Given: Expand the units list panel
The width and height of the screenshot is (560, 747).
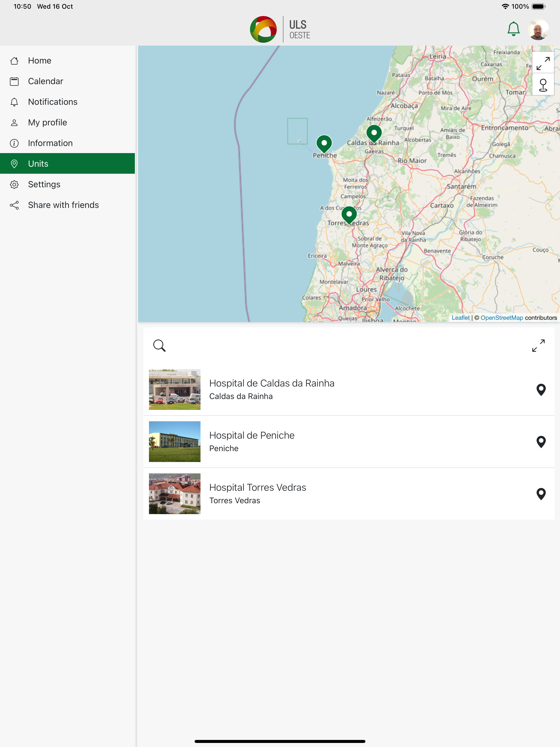Looking at the screenshot, I should pos(538,346).
